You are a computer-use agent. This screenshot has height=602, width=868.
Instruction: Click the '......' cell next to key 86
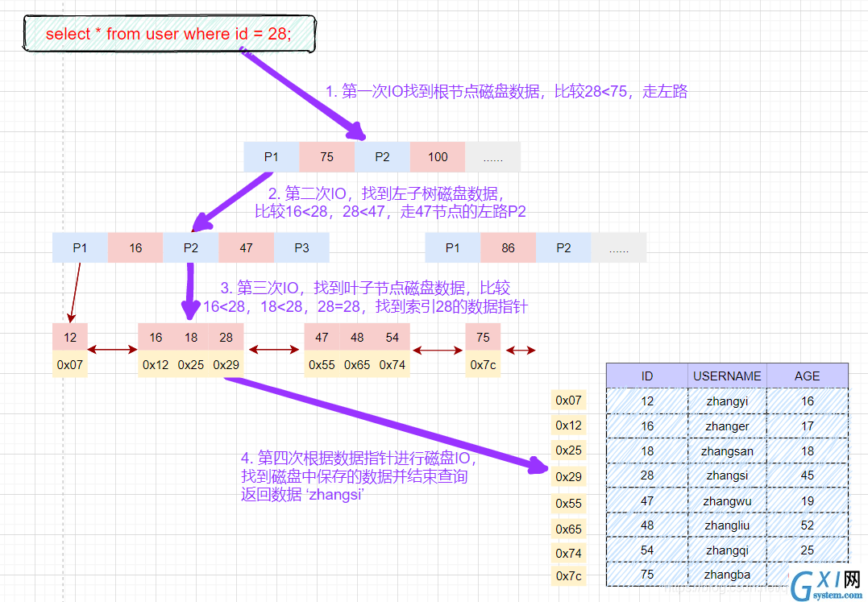click(x=619, y=248)
